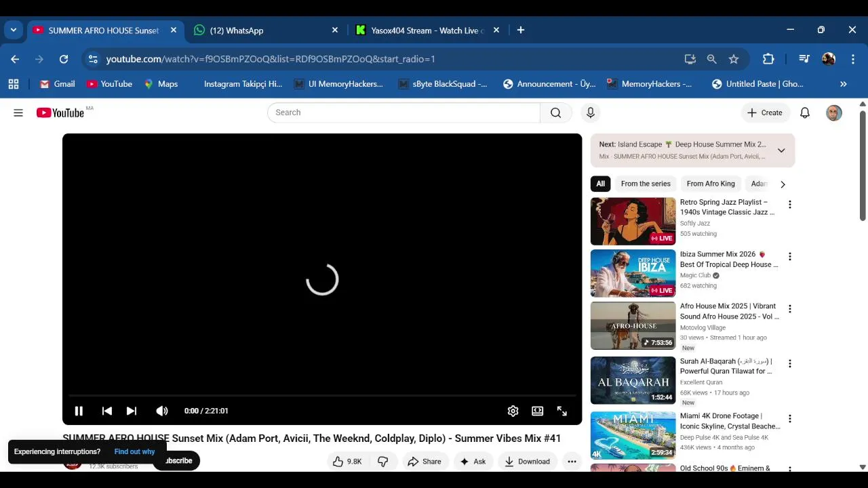
Task: Open media controls icon in toolbar
Action: (804, 59)
